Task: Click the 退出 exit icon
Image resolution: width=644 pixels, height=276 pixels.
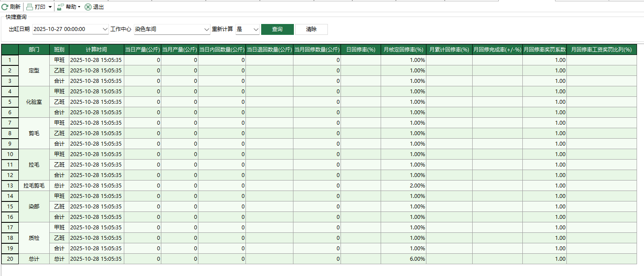Action: tap(88, 7)
